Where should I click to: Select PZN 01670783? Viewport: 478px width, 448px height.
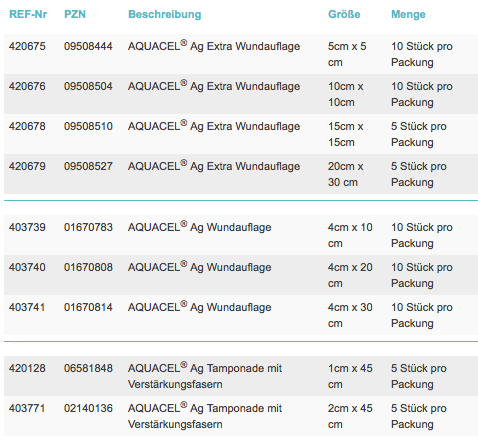(x=88, y=227)
